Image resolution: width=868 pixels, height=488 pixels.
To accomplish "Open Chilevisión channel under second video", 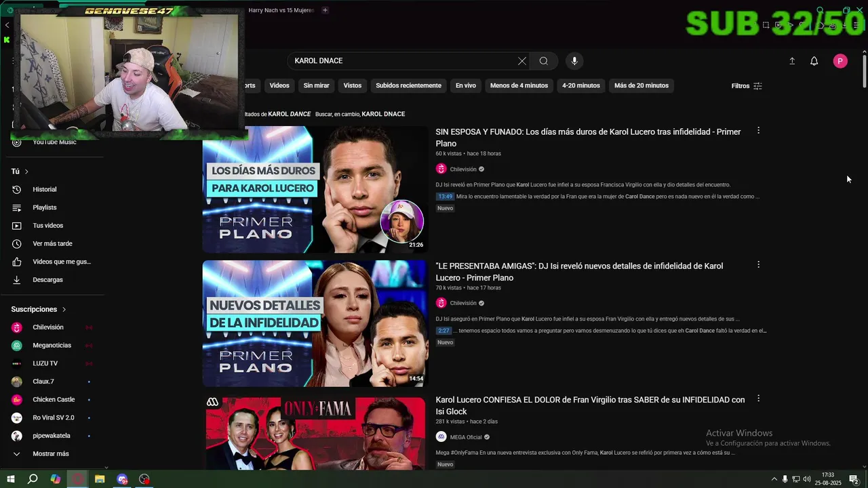I will pos(463,304).
